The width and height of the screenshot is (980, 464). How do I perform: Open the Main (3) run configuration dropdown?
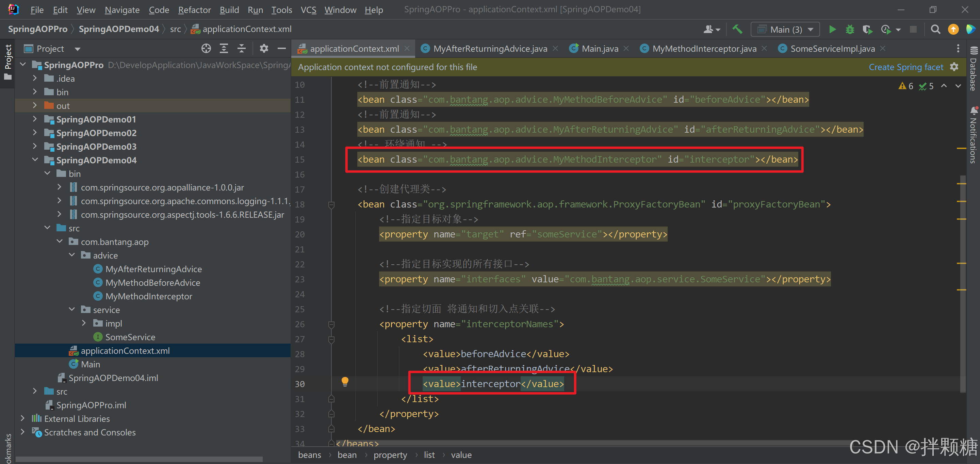[x=786, y=29]
